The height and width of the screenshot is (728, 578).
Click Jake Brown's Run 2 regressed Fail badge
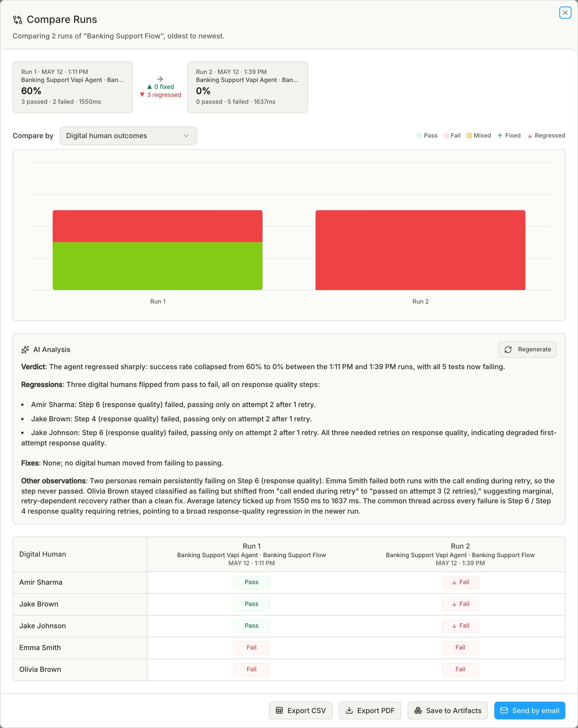(460, 604)
